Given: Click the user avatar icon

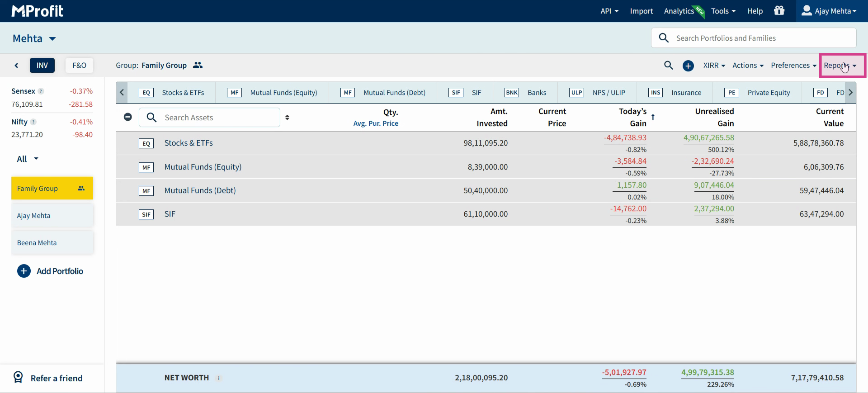Looking at the screenshot, I should tap(807, 10).
